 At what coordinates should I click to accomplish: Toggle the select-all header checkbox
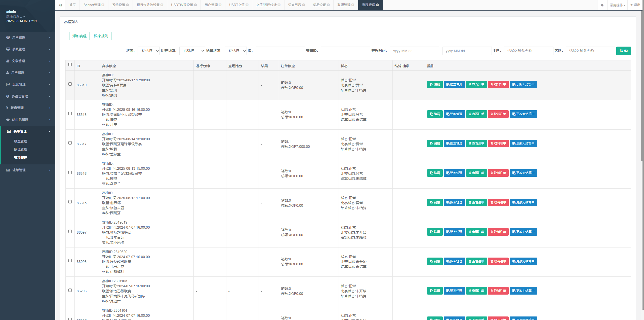tap(70, 64)
